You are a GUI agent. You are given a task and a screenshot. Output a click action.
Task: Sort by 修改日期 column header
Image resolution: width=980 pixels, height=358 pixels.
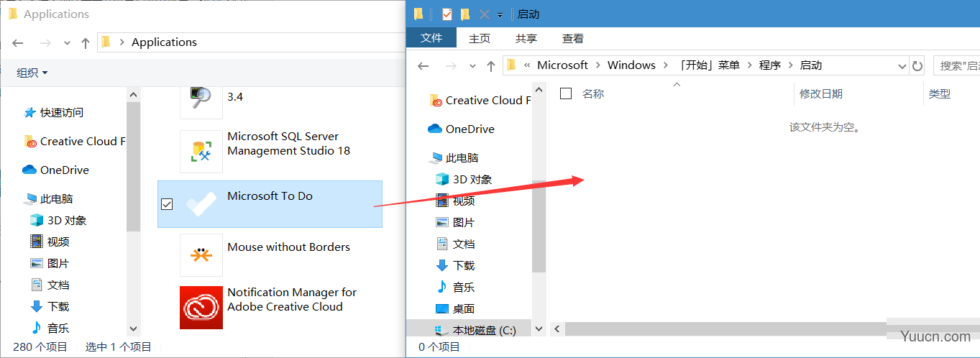(820, 93)
